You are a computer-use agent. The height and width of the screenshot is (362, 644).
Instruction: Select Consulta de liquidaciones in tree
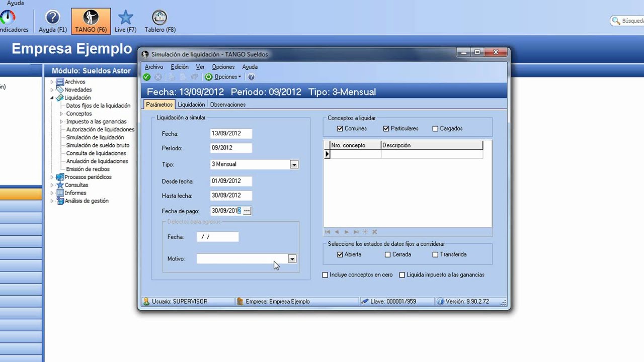pyautogui.click(x=96, y=153)
